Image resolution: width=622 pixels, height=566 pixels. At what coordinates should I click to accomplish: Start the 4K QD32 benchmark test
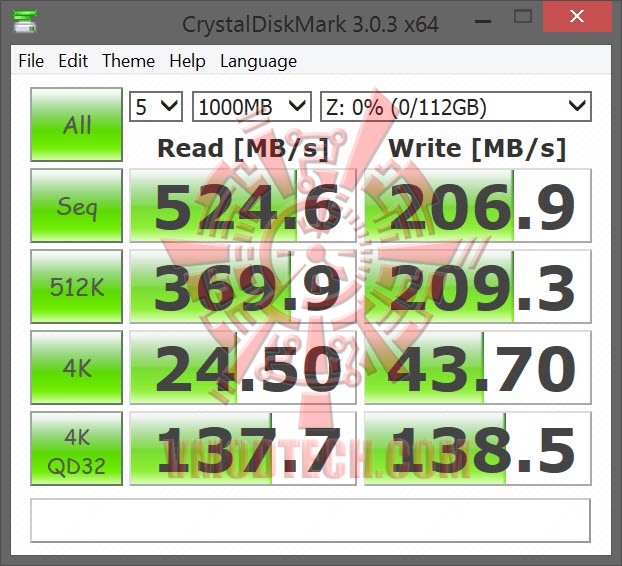pos(77,448)
